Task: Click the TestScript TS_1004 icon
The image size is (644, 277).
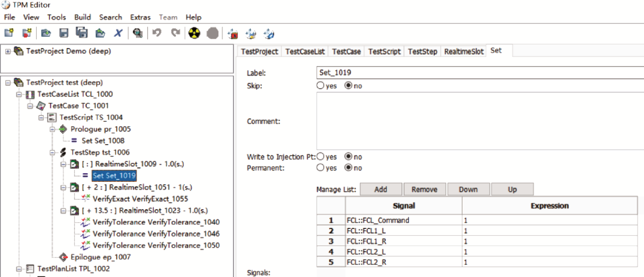Action: (52, 118)
